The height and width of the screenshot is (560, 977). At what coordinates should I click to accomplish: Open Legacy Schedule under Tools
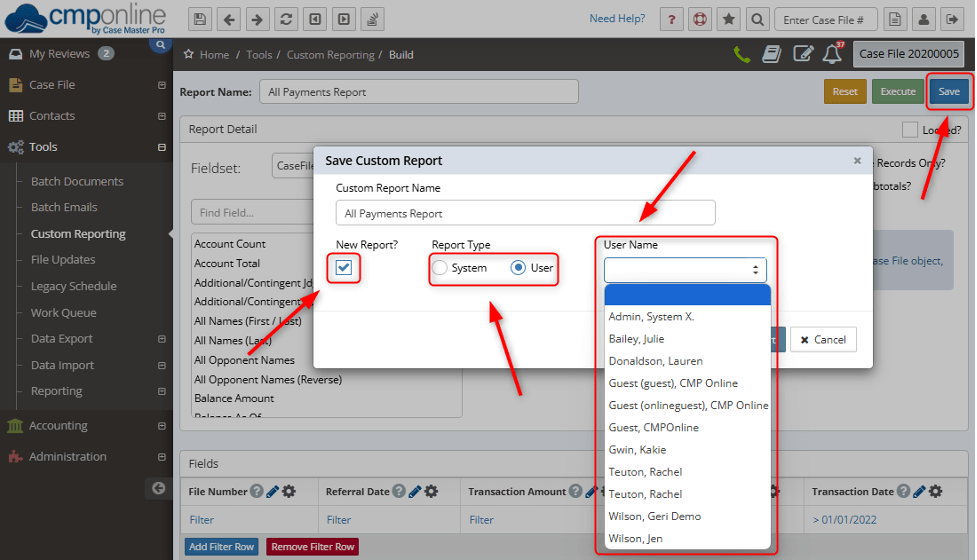(74, 287)
